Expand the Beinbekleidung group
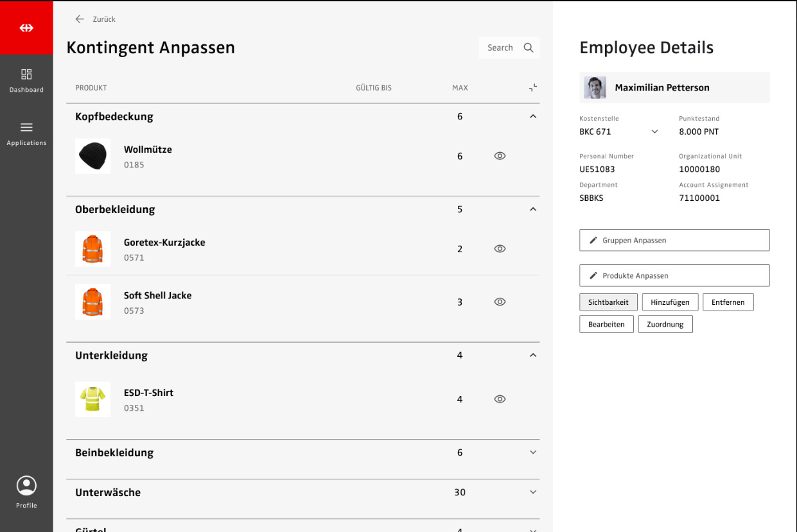This screenshot has width=797, height=532. (532, 452)
